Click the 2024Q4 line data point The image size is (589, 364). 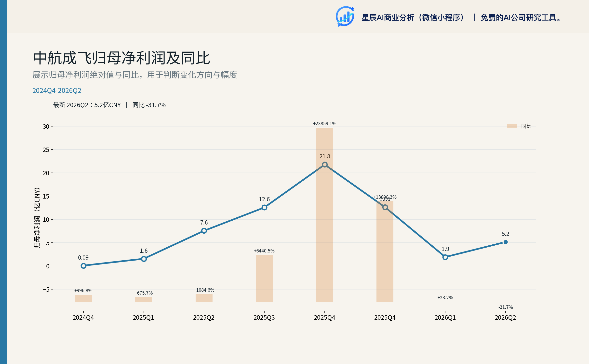[83, 266]
